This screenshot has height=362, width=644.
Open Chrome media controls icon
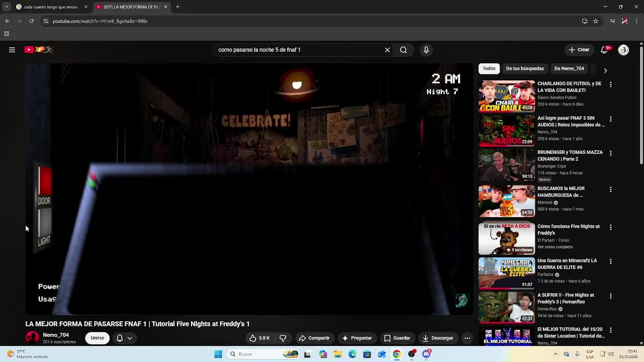pos(612,21)
